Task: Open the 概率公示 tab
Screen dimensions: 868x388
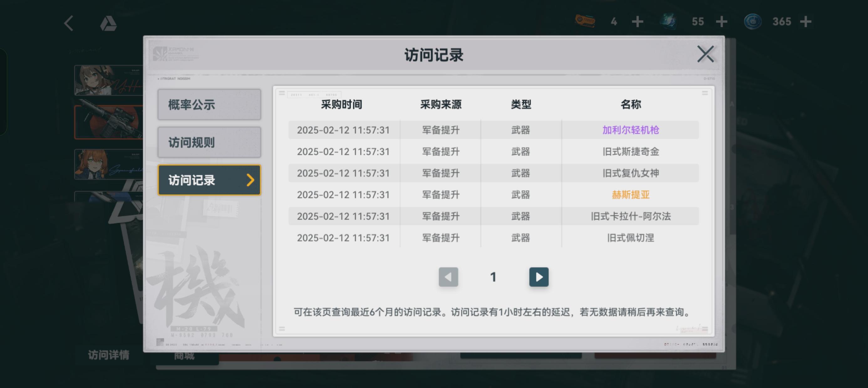Action: coord(209,105)
